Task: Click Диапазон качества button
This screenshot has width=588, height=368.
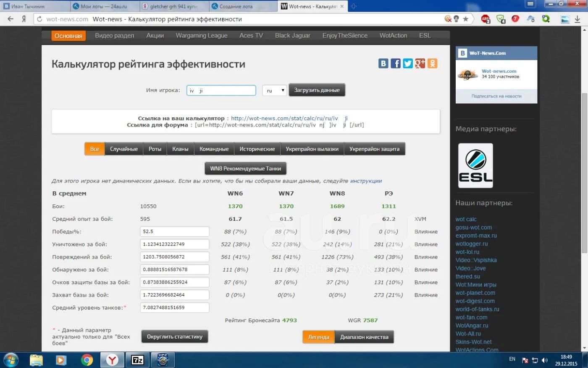Action: click(364, 337)
